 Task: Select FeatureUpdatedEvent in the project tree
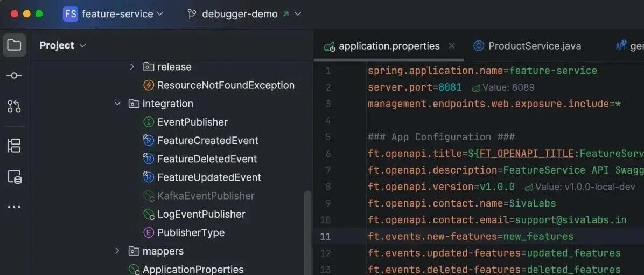(209, 177)
